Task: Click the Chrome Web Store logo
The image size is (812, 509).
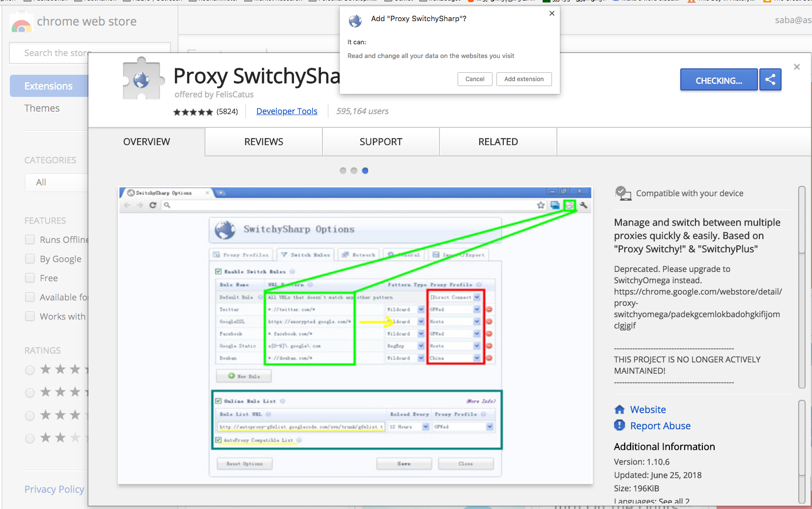Action: (x=21, y=24)
